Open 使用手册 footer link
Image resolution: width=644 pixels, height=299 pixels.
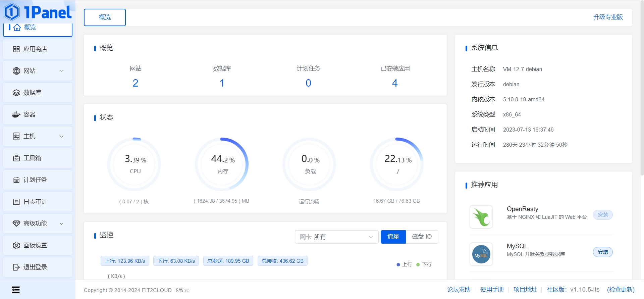click(x=492, y=290)
